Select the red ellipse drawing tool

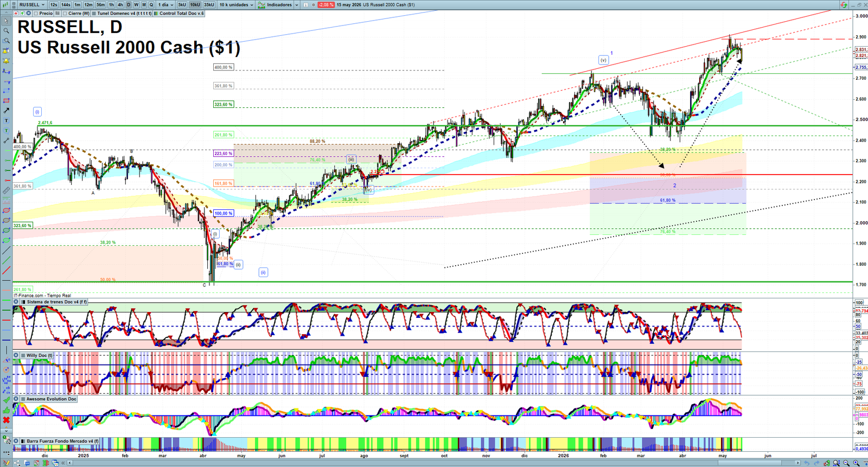(x=6, y=210)
